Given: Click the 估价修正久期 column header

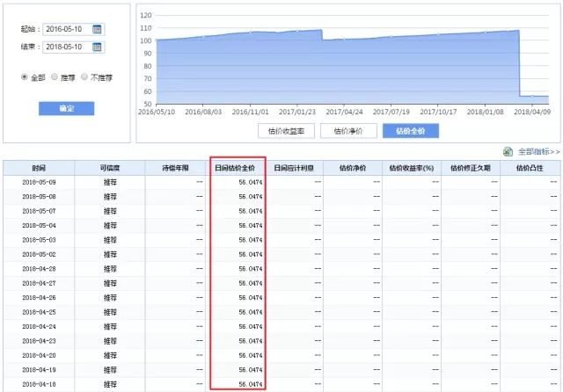Looking at the screenshot, I should coord(471,168).
